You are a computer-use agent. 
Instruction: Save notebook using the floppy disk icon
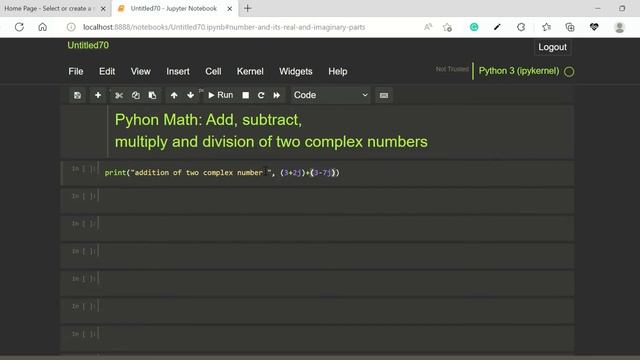[x=77, y=95]
